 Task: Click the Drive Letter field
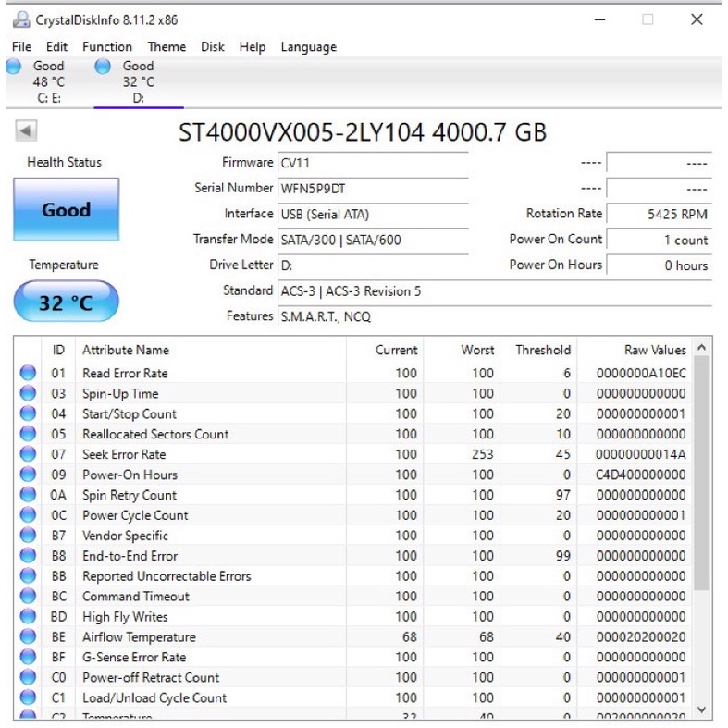373,265
